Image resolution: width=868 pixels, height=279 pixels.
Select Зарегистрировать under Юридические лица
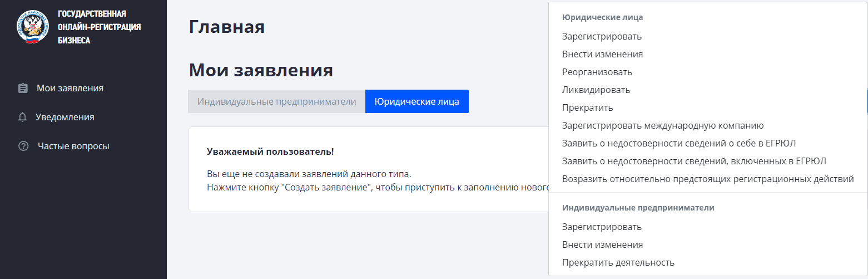tap(602, 36)
